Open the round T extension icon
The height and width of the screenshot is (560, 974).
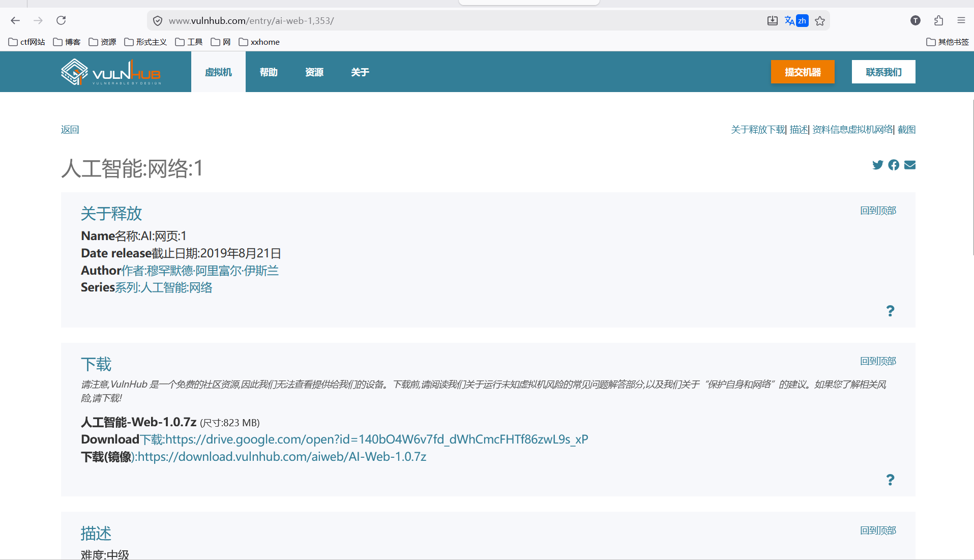[916, 20]
